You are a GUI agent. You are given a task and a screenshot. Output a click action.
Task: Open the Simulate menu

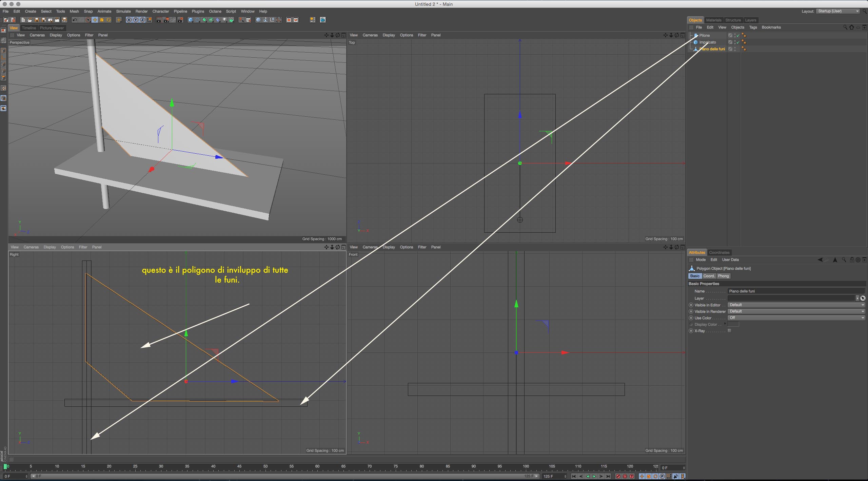123,11
